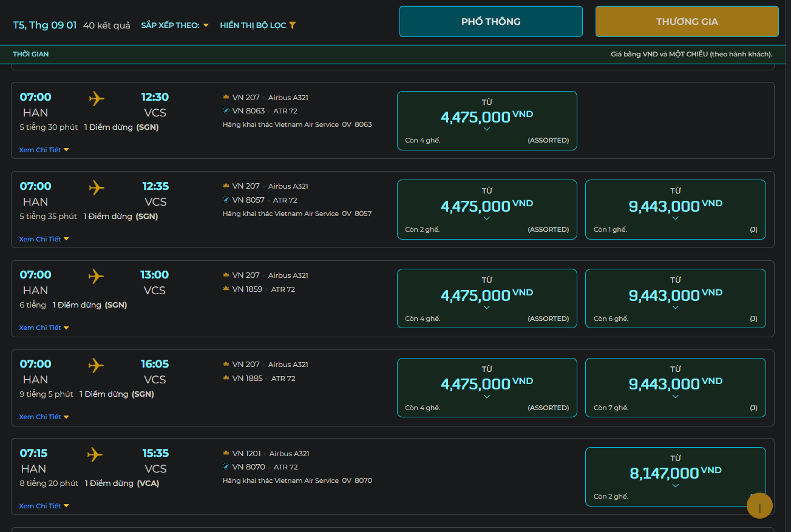The width and height of the screenshot is (791, 532).
Task: Click plane icon in 13:00 arrival flight
Action: tap(96, 276)
